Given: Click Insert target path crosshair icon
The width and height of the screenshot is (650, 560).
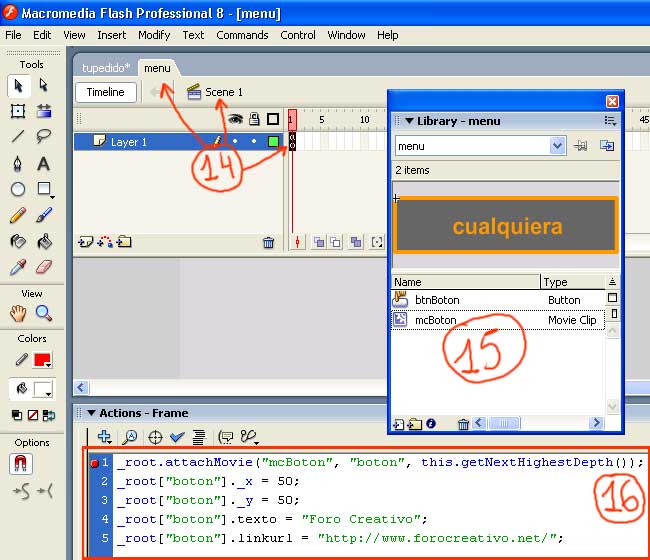Looking at the screenshot, I should point(155,437).
